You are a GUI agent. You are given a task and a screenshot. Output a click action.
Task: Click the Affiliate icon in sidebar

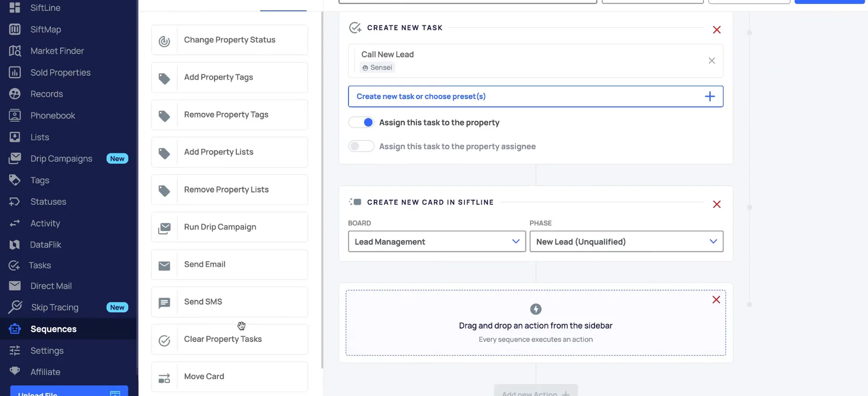15,371
